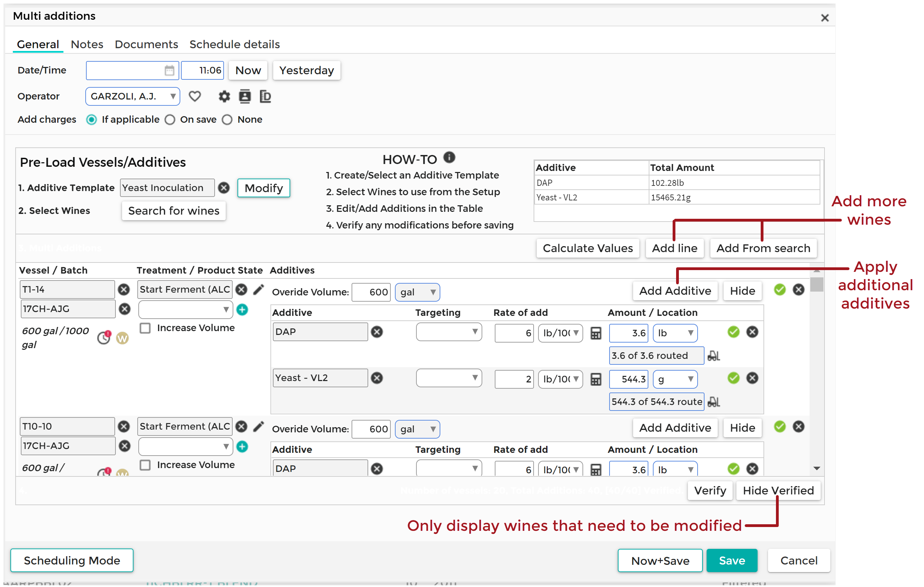Select the None charges option
This screenshot has height=587, width=924.
227,120
